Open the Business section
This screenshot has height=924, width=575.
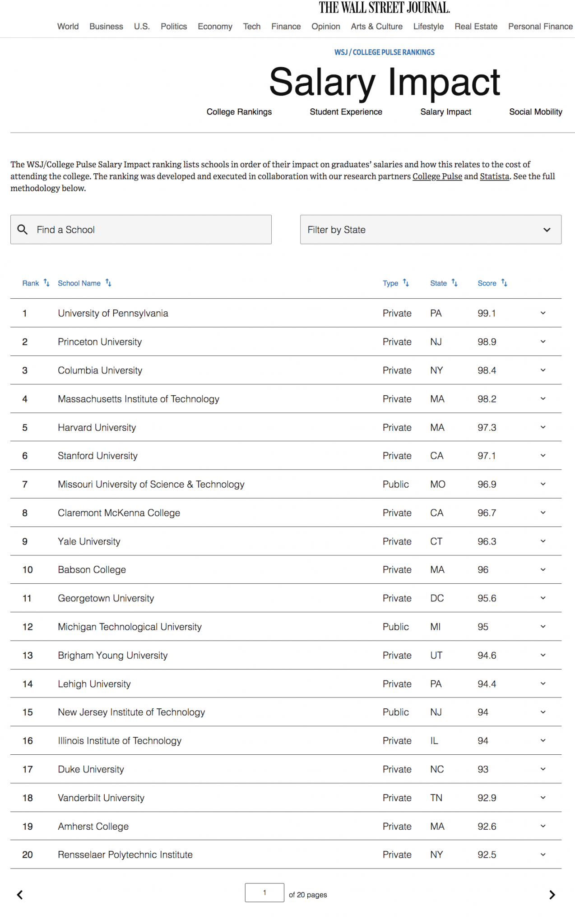106,27
